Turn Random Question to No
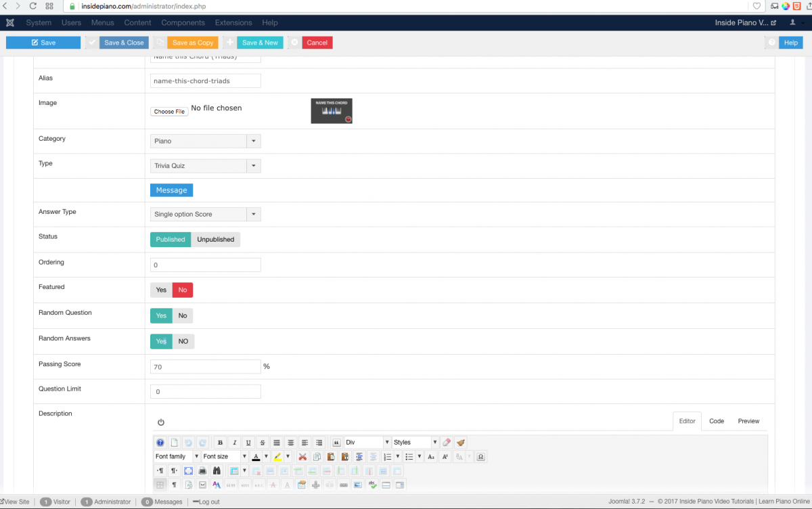 (183, 315)
